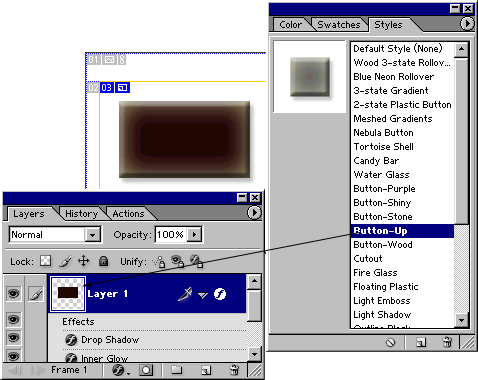Open the layer effects menu in the Layers footer
Viewport: 478px width, 380px height.
point(119,370)
